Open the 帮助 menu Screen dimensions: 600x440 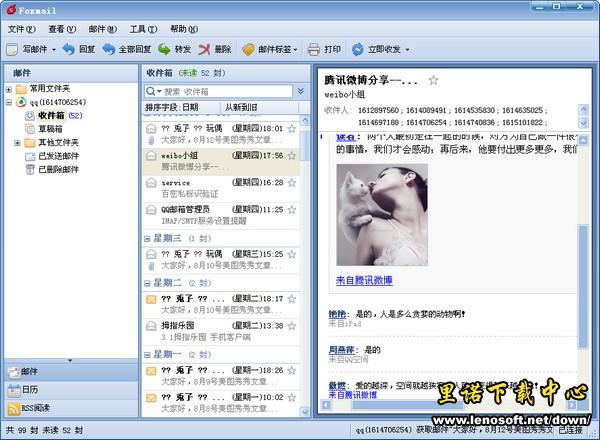click(184, 29)
